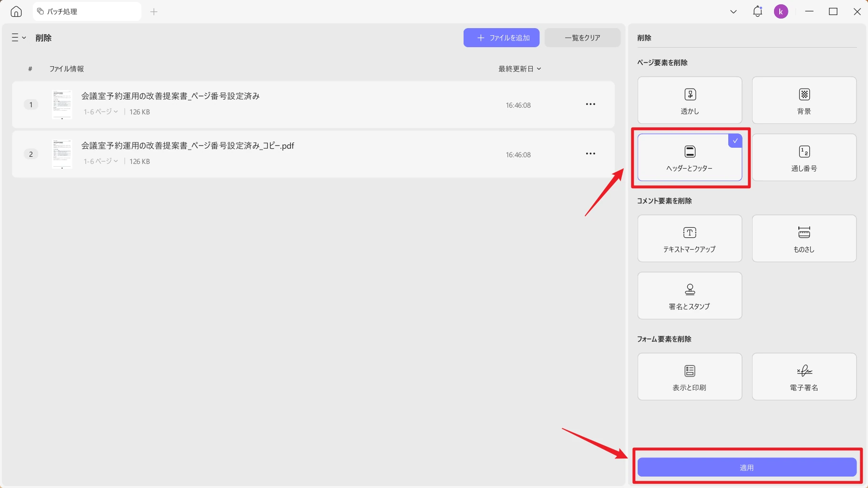The height and width of the screenshot is (488, 868).
Task: Select the 表示と印刷 form removal tile
Action: click(x=690, y=376)
